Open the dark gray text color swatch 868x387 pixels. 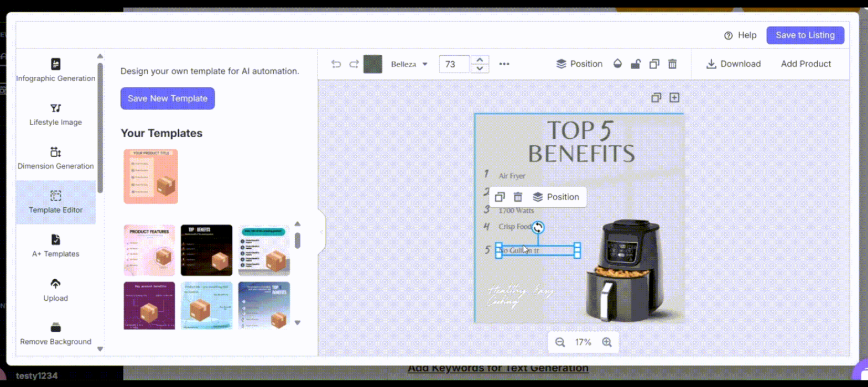(372, 64)
